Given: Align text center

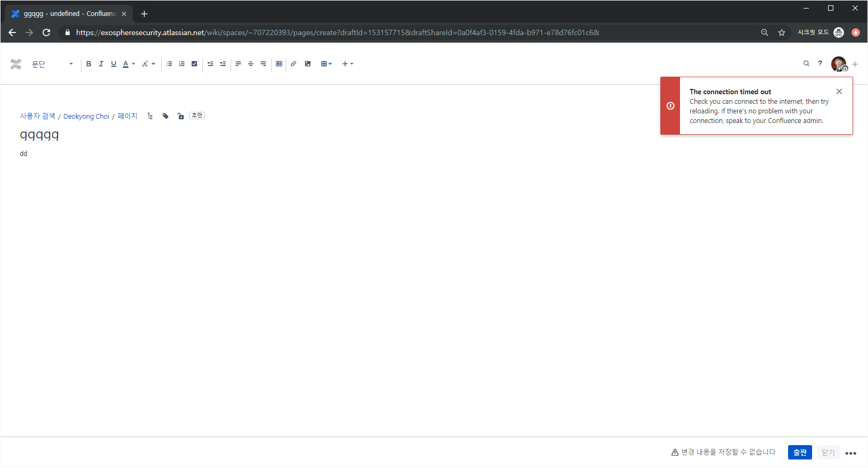Looking at the screenshot, I should point(250,64).
